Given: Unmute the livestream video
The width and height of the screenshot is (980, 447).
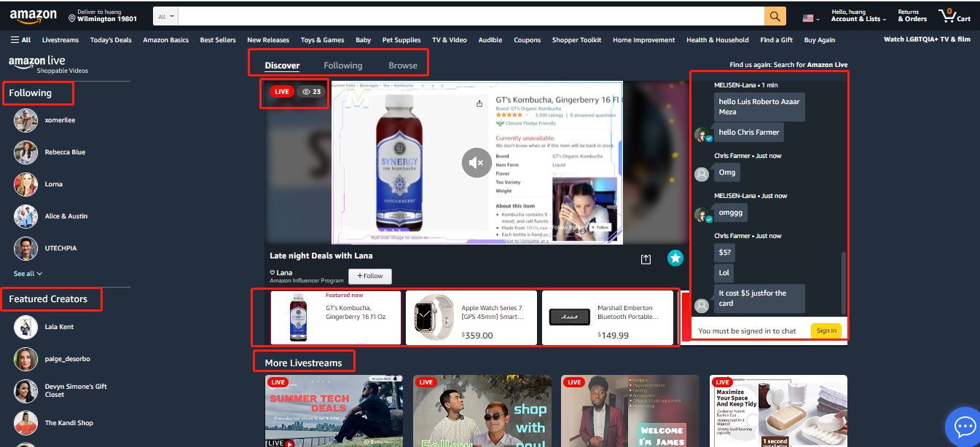Looking at the screenshot, I should (477, 162).
